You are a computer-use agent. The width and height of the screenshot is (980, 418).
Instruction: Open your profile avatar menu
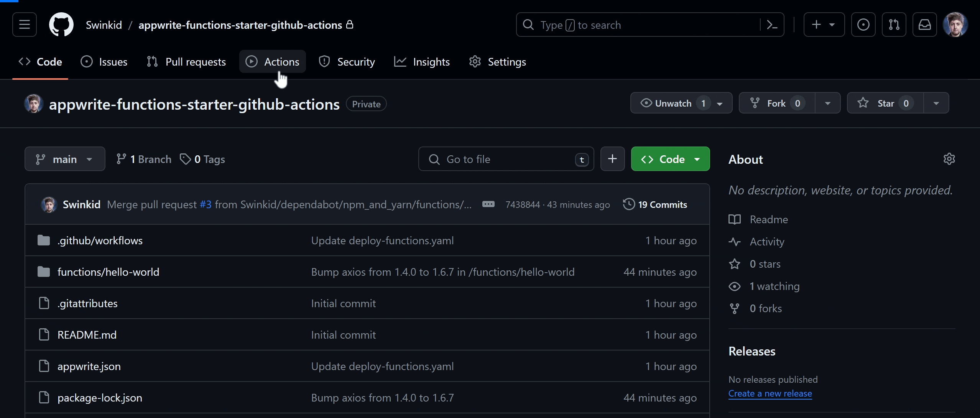coord(956,24)
